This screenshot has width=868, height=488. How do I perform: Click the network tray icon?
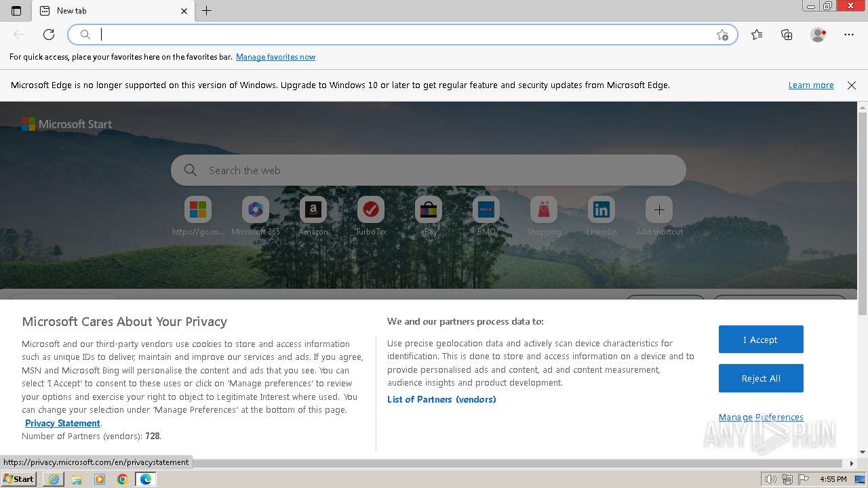[x=787, y=479]
